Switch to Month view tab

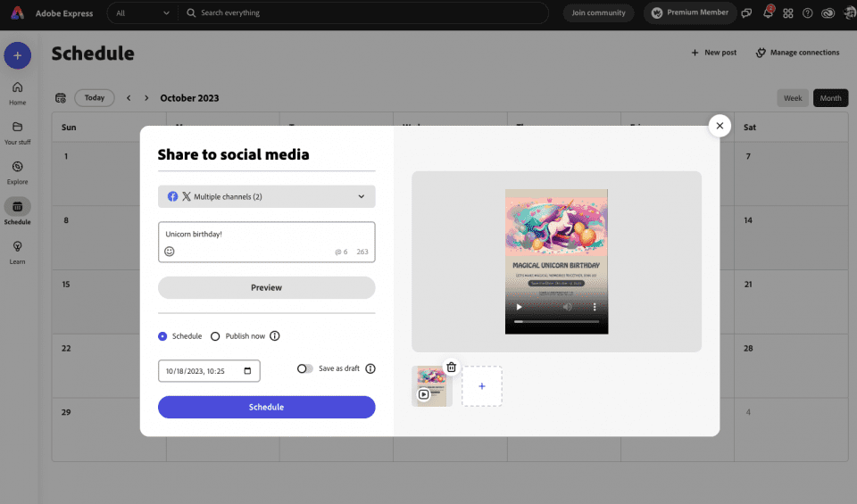click(x=830, y=98)
